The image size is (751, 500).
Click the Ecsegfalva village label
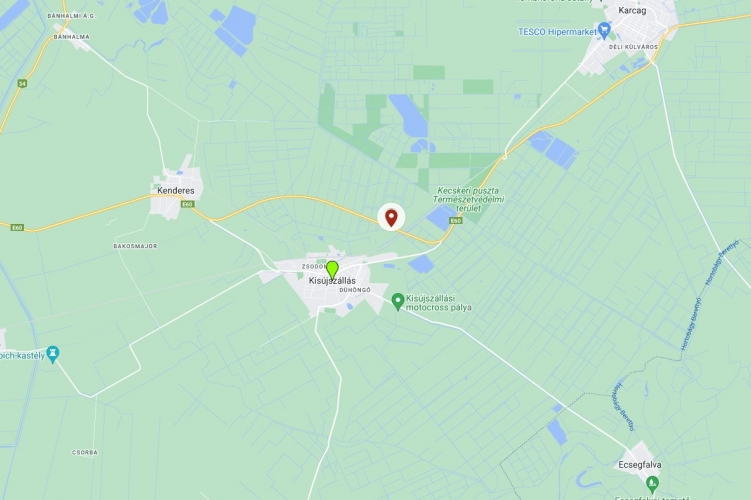640,465
